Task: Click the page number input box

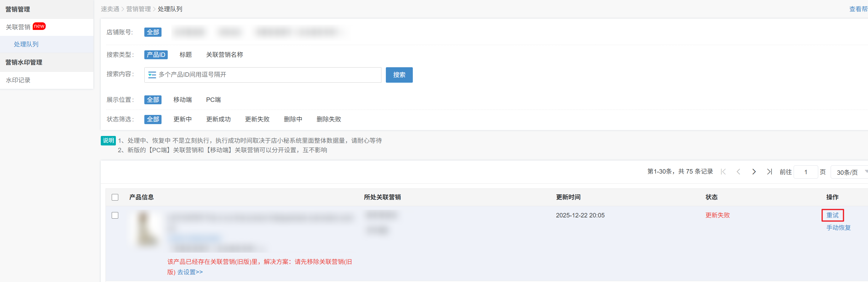Action: pos(805,172)
